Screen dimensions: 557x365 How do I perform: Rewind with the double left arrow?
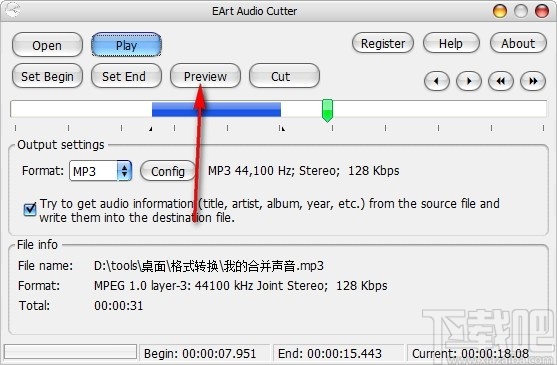click(x=501, y=81)
